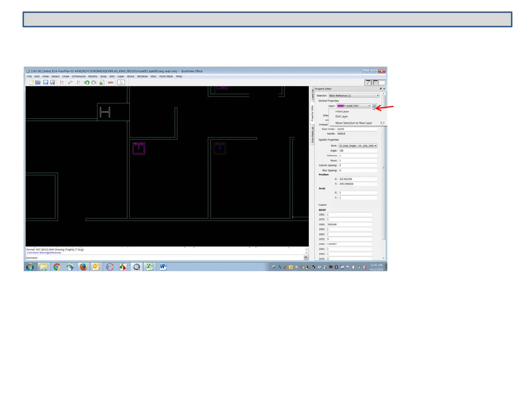532x399 pixels.
Task: Click the Undo green arrow icon
Action: (87, 82)
